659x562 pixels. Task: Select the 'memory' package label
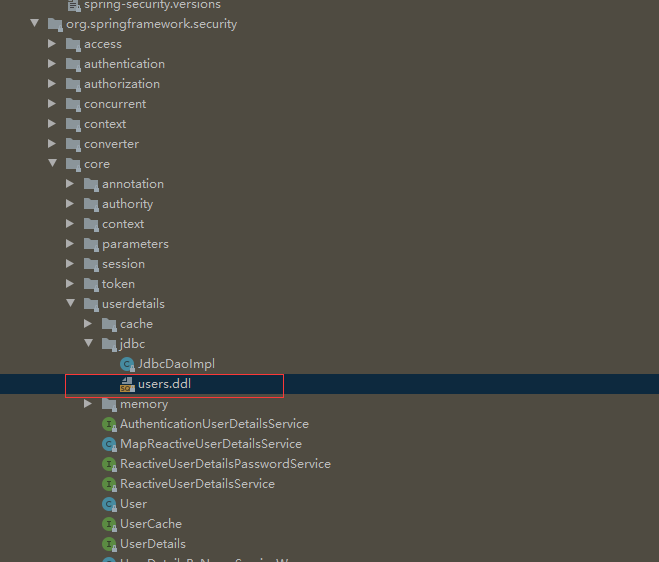[144, 404]
